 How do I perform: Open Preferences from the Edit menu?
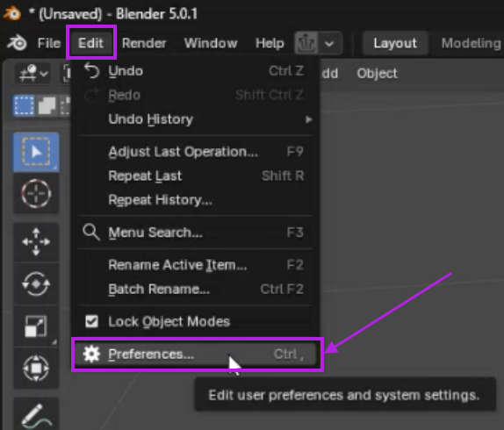[x=195, y=355]
